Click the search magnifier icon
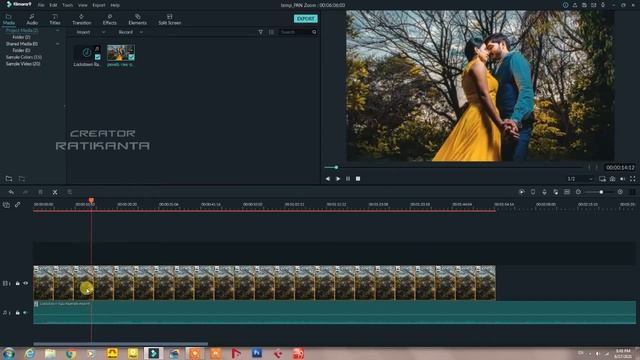The width and height of the screenshot is (640, 360). coord(314,32)
